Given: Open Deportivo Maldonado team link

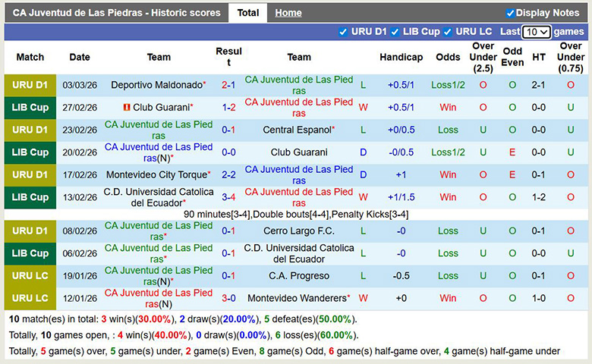Looking at the screenshot, I should point(156,85).
